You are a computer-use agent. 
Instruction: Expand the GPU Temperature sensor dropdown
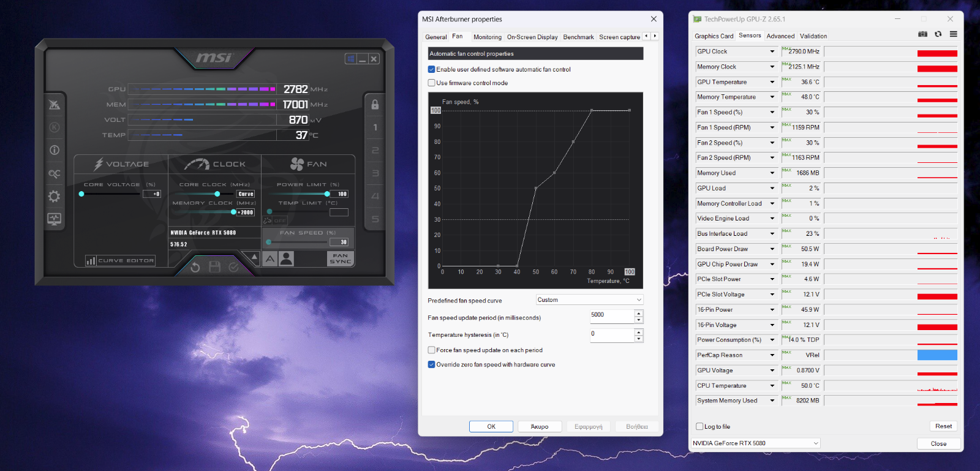point(772,82)
